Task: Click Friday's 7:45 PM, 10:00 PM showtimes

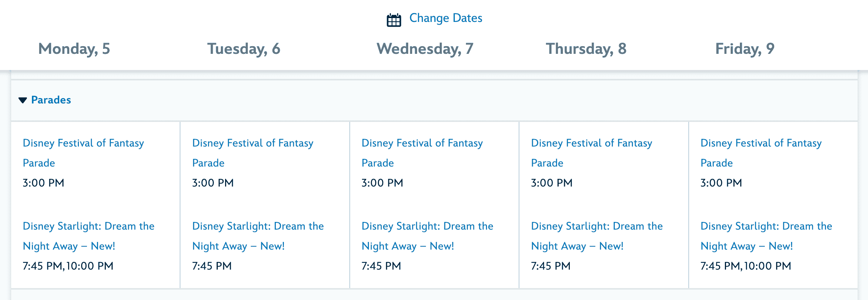Action: [746, 266]
